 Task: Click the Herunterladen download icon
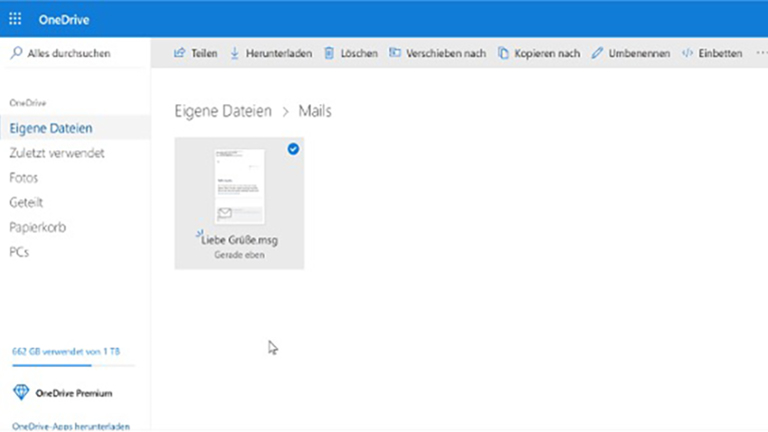(x=235, y=53)
